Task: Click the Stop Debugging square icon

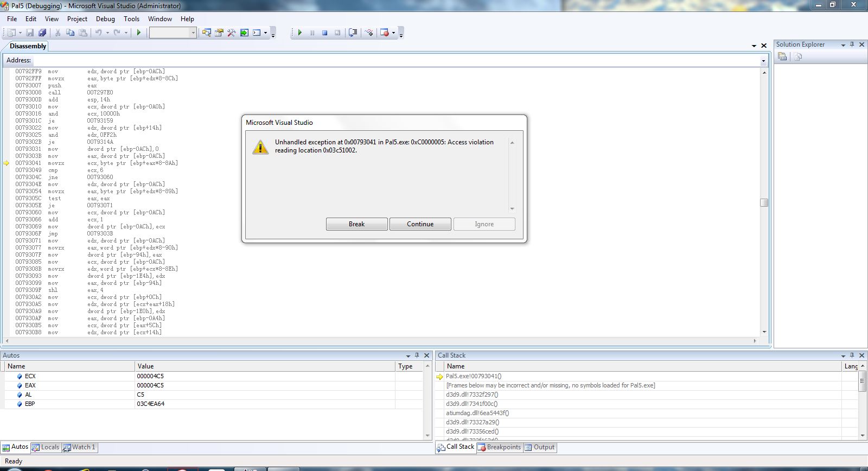Action: [x=324, y=33]
